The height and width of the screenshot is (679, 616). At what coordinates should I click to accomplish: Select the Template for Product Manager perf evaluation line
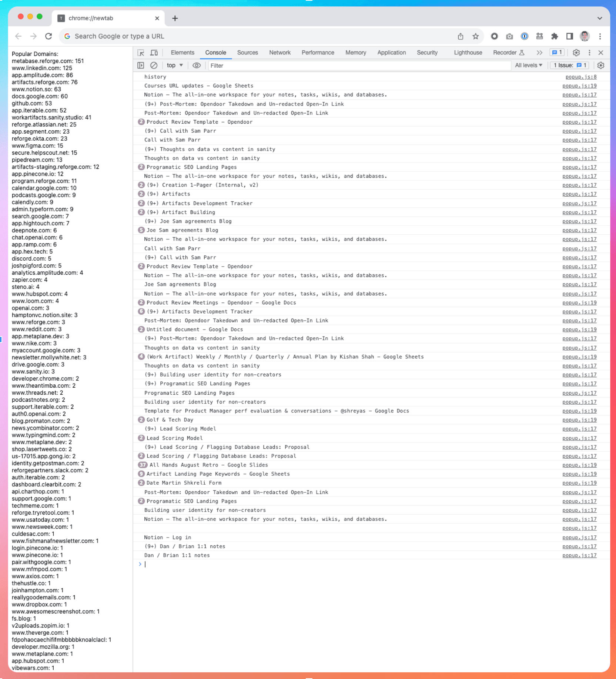[x=277, y=411]
